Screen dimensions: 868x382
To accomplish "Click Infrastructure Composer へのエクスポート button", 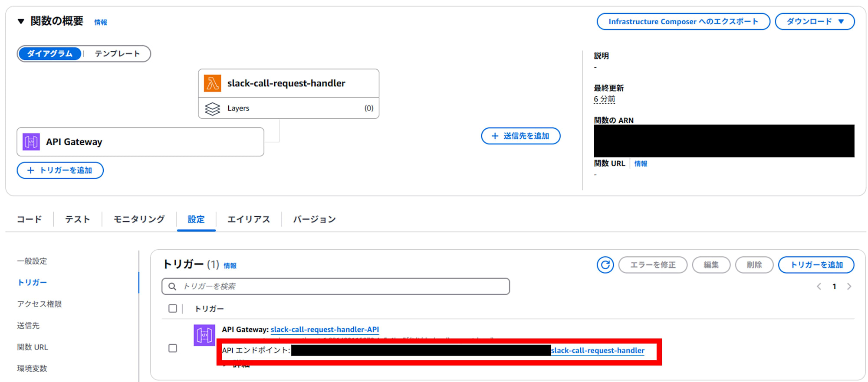I will point(684,22).
